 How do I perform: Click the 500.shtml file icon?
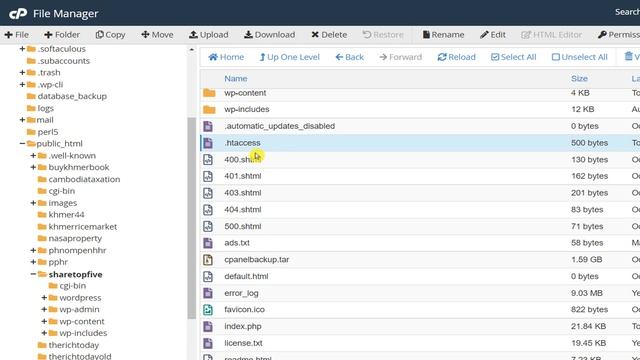pyautogui.click(x=208, y=227)
